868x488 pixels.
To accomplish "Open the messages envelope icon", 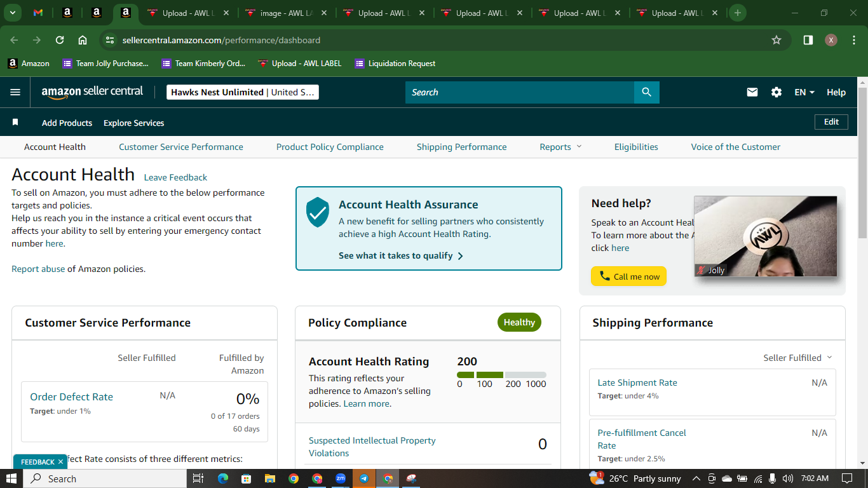I will click(752, 92).
